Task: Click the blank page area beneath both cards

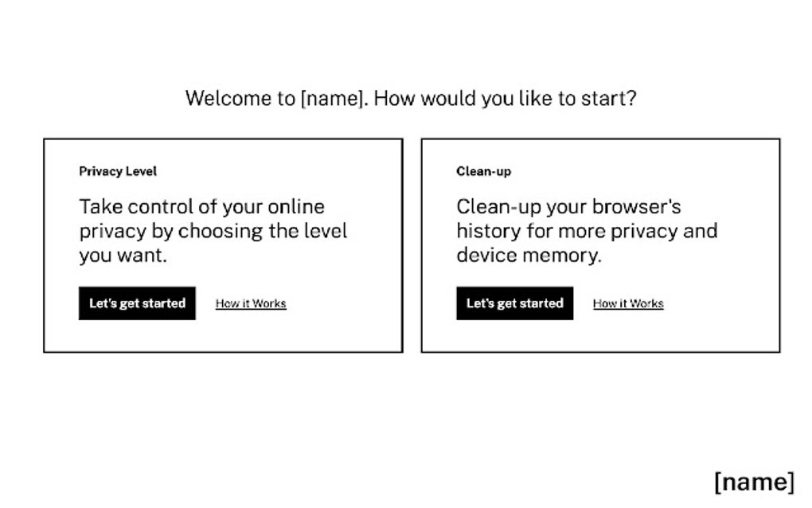Action: tap(406, 414)
